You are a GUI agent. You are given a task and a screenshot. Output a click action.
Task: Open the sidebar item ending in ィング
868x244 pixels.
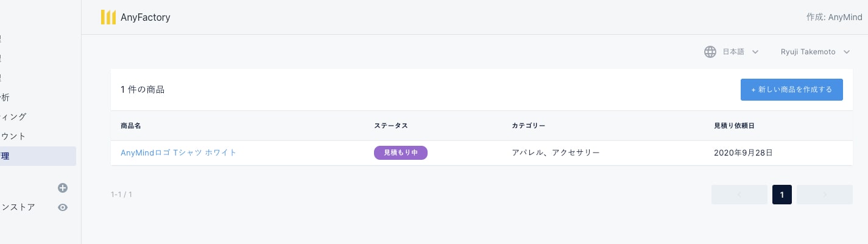pos(13,117)
